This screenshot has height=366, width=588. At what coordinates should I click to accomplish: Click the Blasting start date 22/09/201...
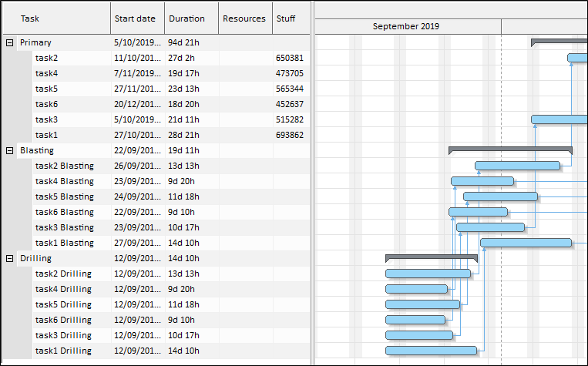coord(138,150)
